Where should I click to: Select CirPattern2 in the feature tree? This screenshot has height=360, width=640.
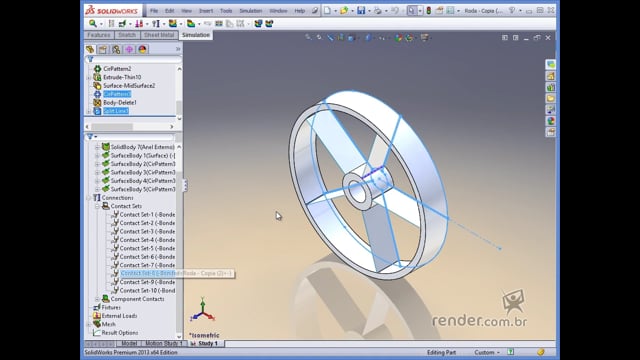117,69
